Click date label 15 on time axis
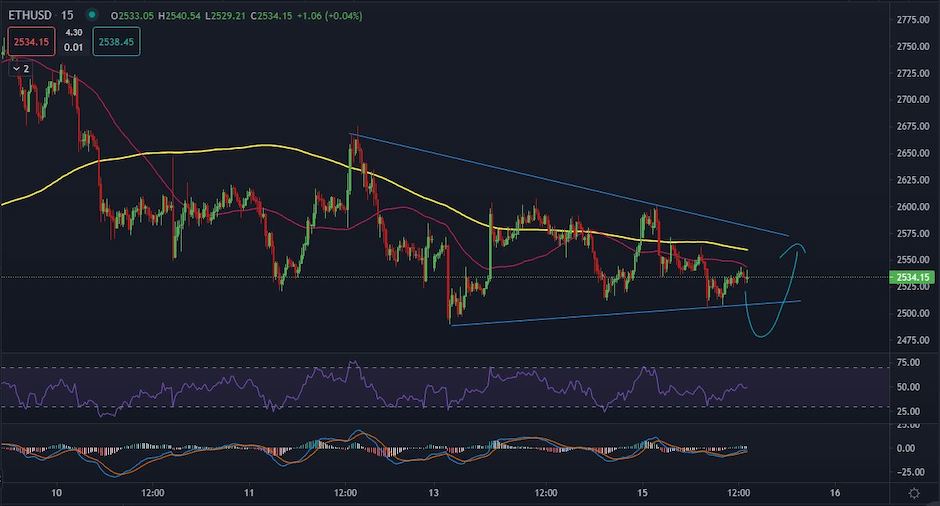Image resolution: width=940 pixels, height=506 pixels. tap(642, 493)
